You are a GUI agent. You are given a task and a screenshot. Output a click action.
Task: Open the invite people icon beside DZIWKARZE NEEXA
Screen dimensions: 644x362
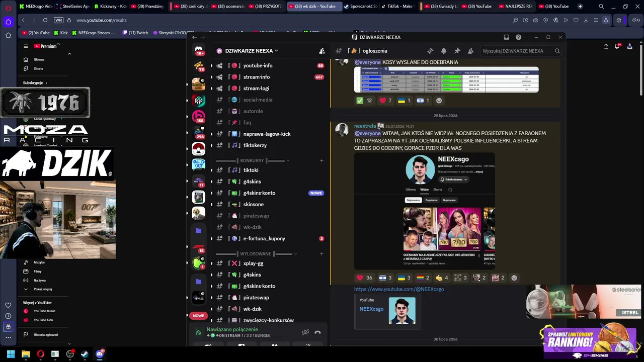[x=322, y=51]
